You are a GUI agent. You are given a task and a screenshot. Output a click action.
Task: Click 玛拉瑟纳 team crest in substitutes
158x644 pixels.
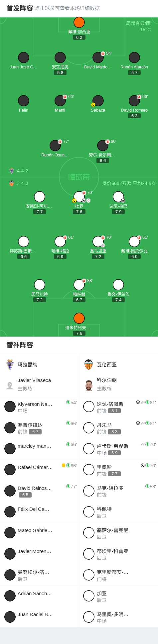(x=10, y=364)
